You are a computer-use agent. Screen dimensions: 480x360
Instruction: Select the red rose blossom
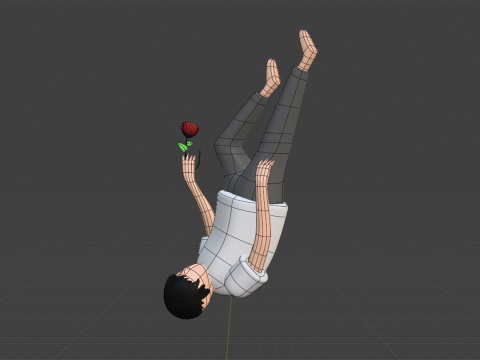pyautogui.click(x=190, y=129)
